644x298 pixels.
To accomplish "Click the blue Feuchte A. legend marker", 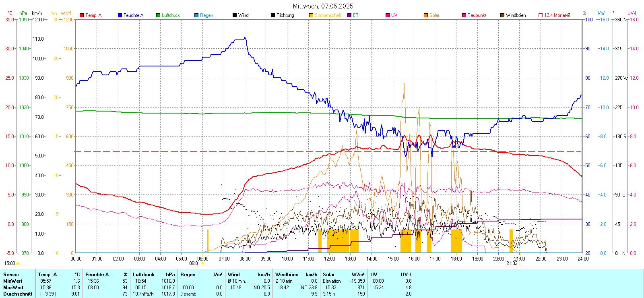I will (120, 15).
